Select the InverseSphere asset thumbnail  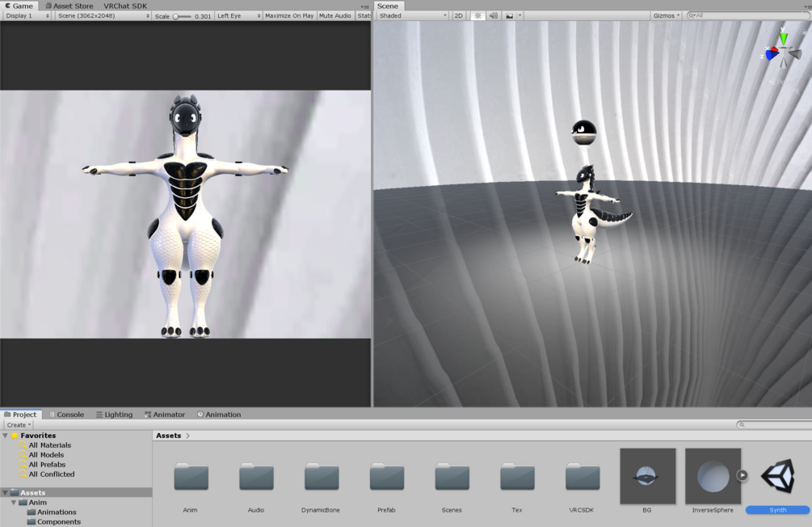click(713, 476)
